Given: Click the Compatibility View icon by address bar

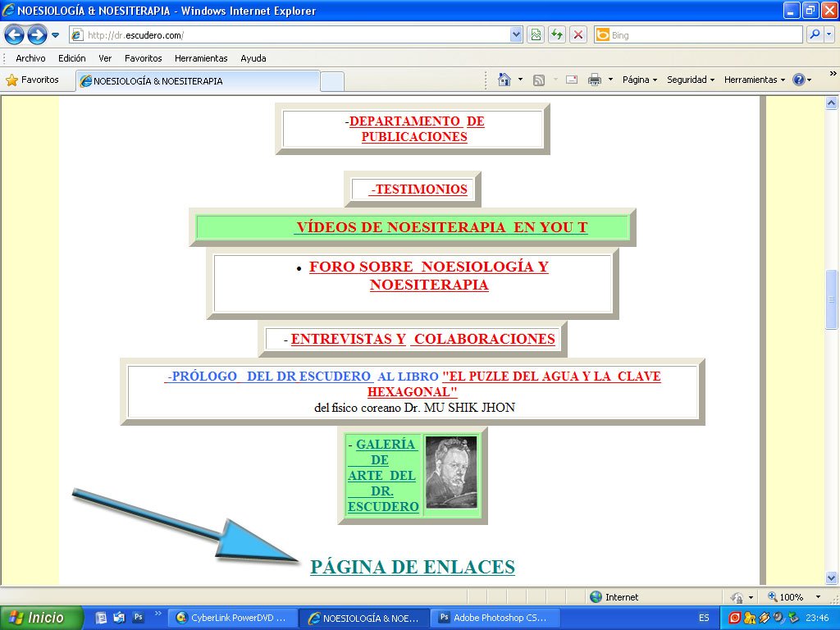Looking at the screenshot, I should coord(536,34).
